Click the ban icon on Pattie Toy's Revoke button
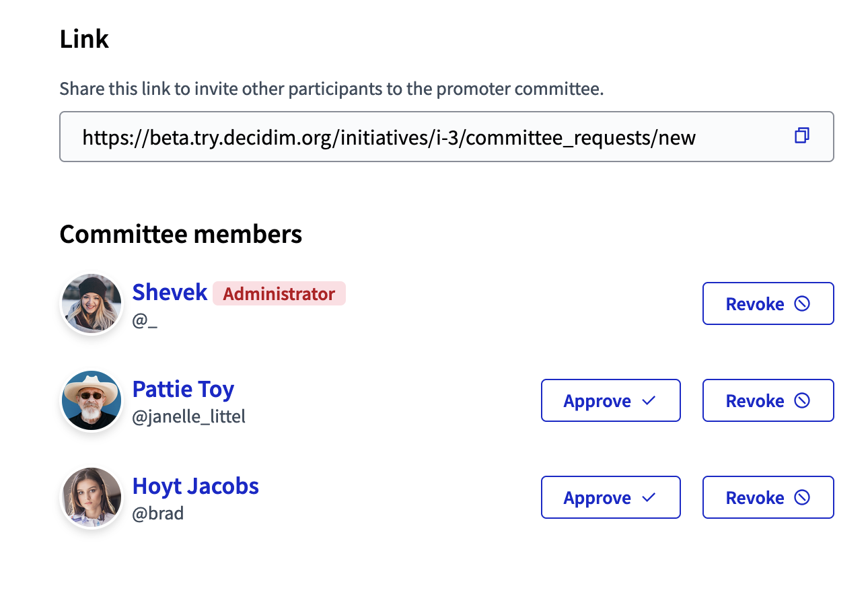The image size is (868, 615). click(x=801, y=400)
